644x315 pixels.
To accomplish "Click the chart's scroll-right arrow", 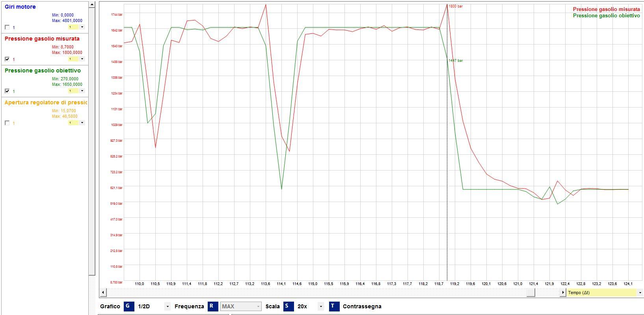I will tap(563, 293).
